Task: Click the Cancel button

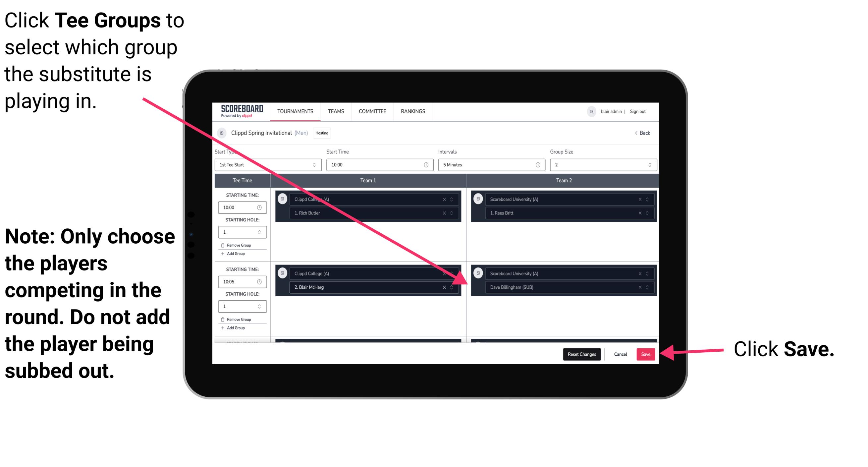Action: click(620, 353)
